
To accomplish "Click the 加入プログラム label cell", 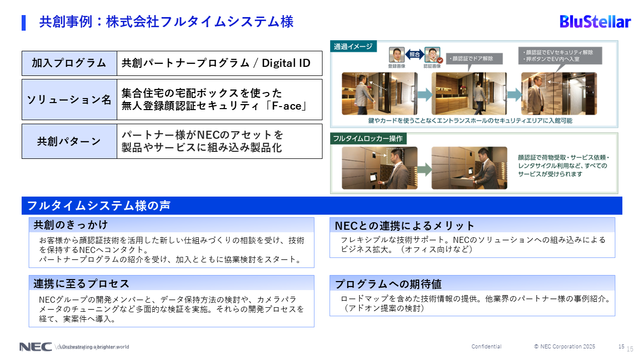I will tap(69, 63).
